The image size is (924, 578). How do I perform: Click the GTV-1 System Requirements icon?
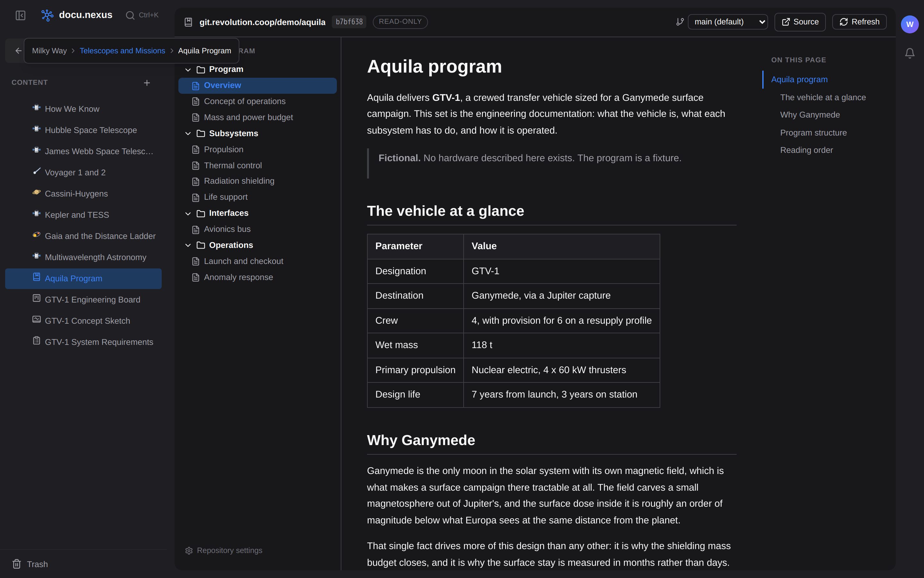pyautogui.click(x=36, y=340)
